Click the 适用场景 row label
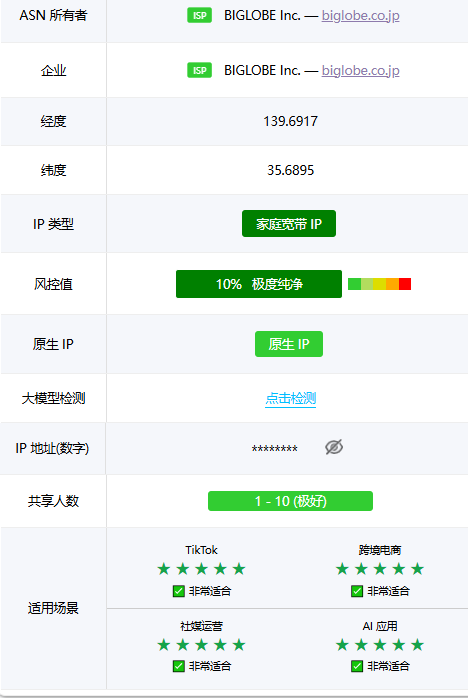Screen dimensions: 468x698 [53, 608]
